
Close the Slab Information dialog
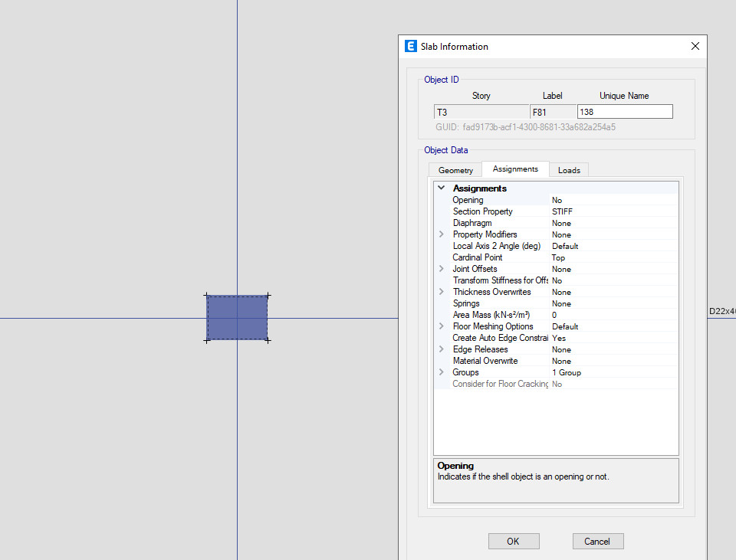tap(695, 46)
